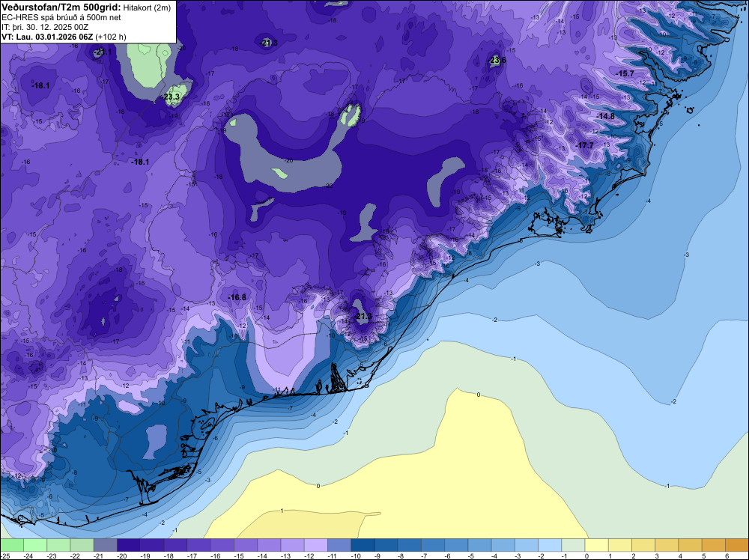Viewport: 749px width, 560px height.
Task: Click grey-blue legend swatch between -21 and -20
Action: click(105, 545)
